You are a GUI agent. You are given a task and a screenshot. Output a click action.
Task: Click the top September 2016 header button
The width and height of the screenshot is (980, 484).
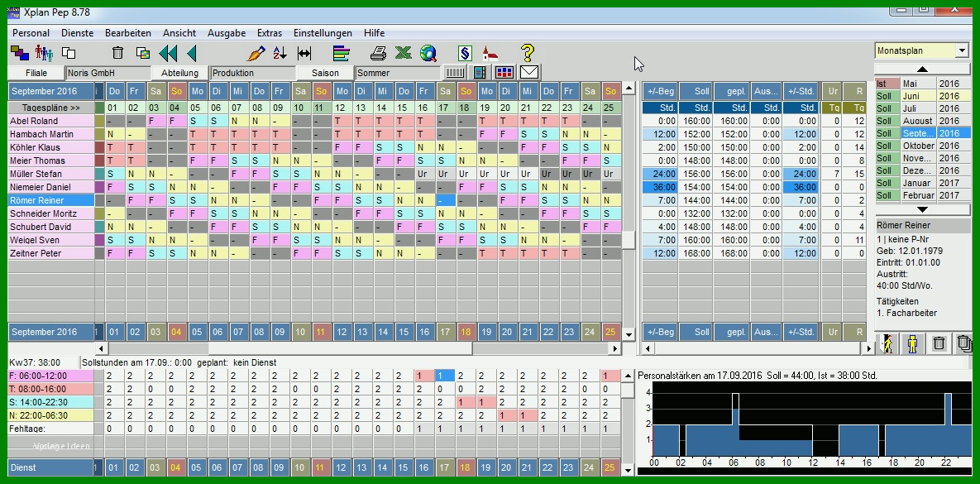51,91
